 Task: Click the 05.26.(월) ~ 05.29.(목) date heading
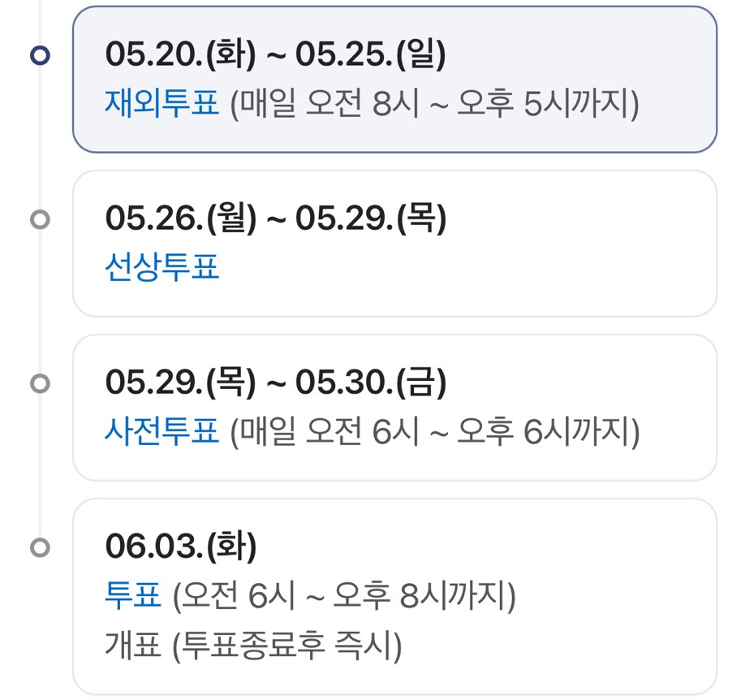pos(275,218)
